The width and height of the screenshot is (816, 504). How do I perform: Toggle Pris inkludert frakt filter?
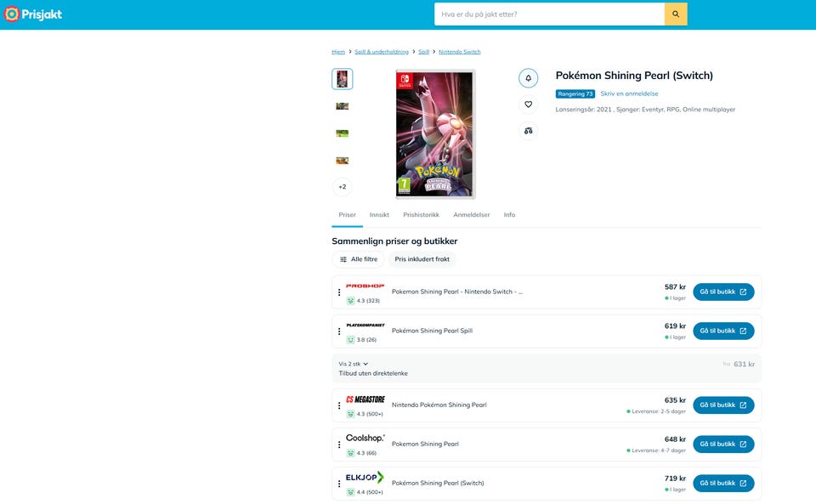tap(422, 259)
